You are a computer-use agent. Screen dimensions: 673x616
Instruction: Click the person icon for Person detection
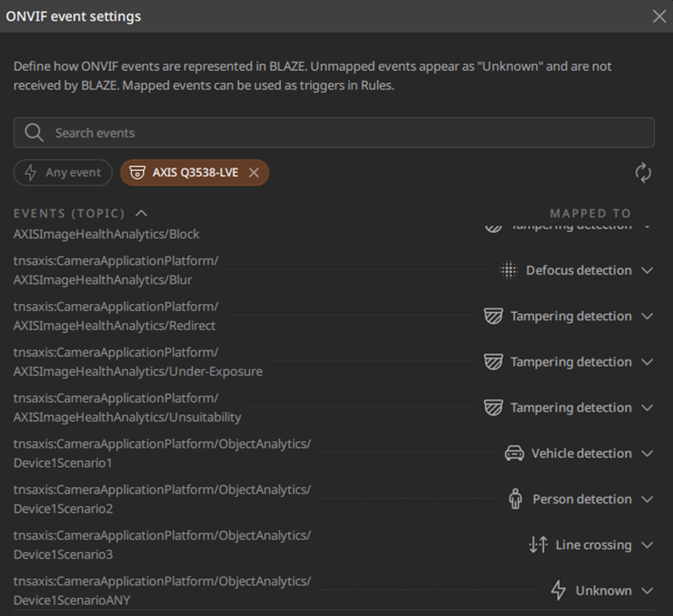(515, 499)
